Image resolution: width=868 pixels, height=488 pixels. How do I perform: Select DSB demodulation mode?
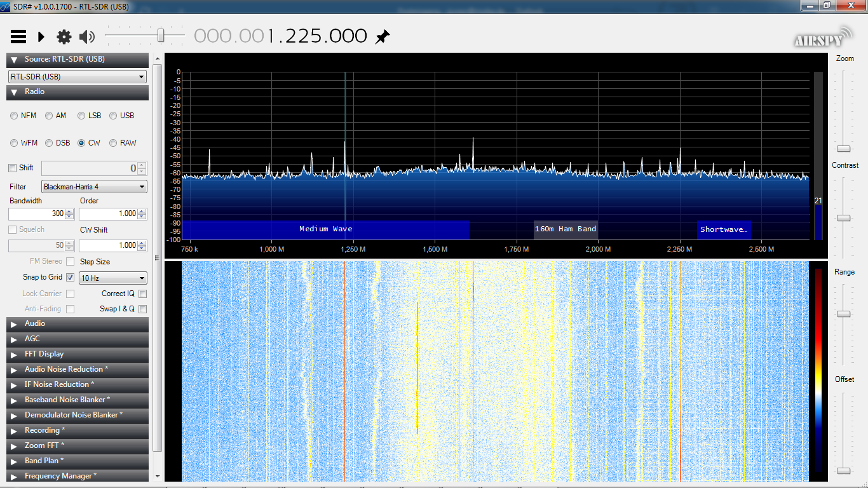click(x=49, y=143)
